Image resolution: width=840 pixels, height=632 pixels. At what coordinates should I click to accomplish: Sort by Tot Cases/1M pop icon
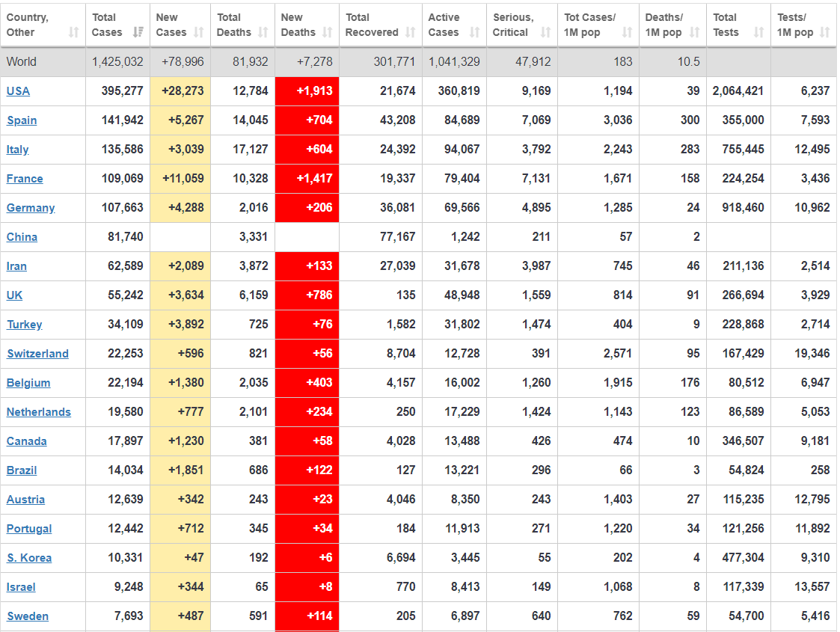tap(627, 32)
